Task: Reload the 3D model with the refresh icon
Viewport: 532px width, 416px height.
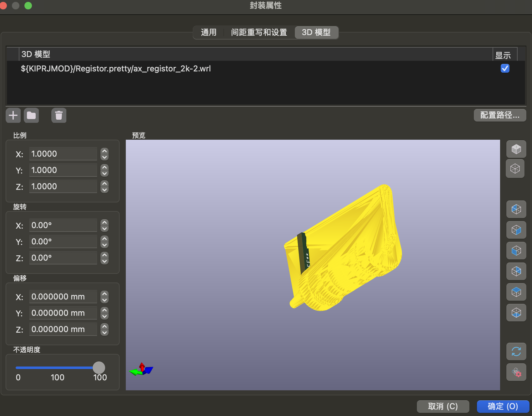Action: (x=516, y=351)
